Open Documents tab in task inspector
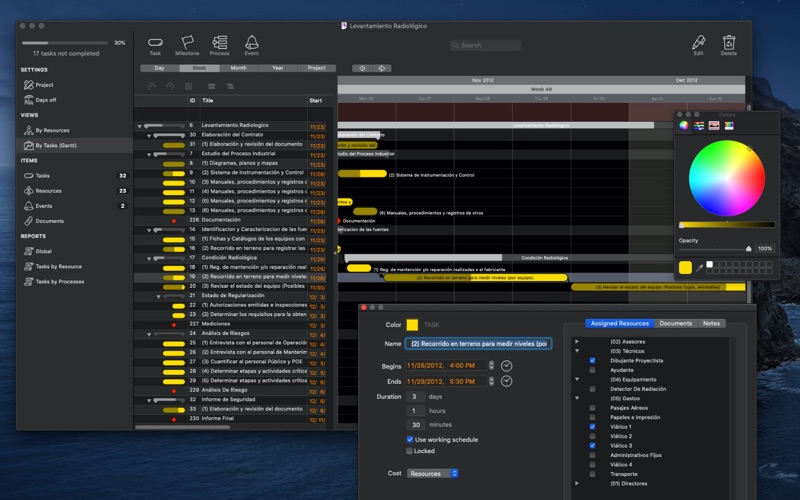Screen dimensions: 800x500 [676, 323]
